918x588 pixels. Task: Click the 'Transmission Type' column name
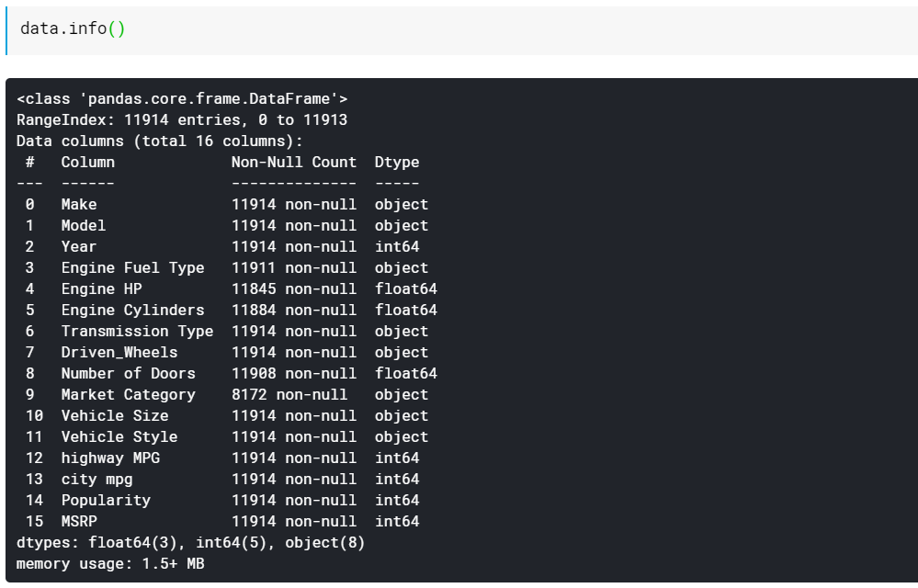tap(137, 331)
